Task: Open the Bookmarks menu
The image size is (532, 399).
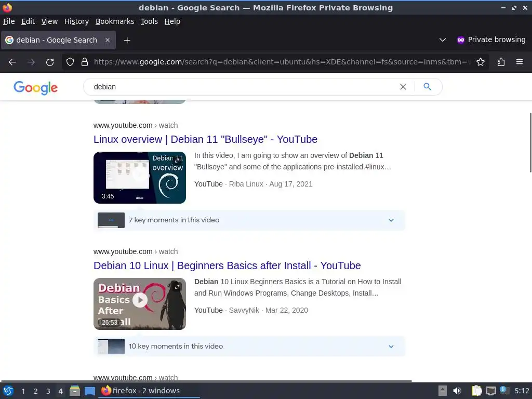Action: (115, 21)
